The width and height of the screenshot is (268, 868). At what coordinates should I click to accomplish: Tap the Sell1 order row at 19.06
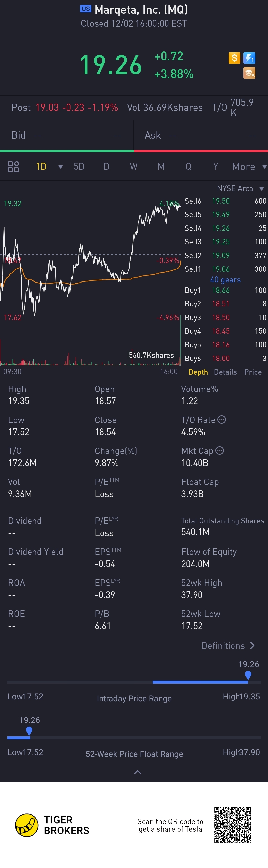coord(225,269)
